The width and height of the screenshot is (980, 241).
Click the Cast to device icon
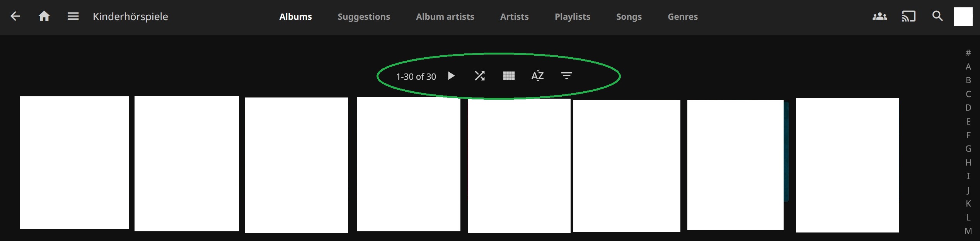click(908, 16)
